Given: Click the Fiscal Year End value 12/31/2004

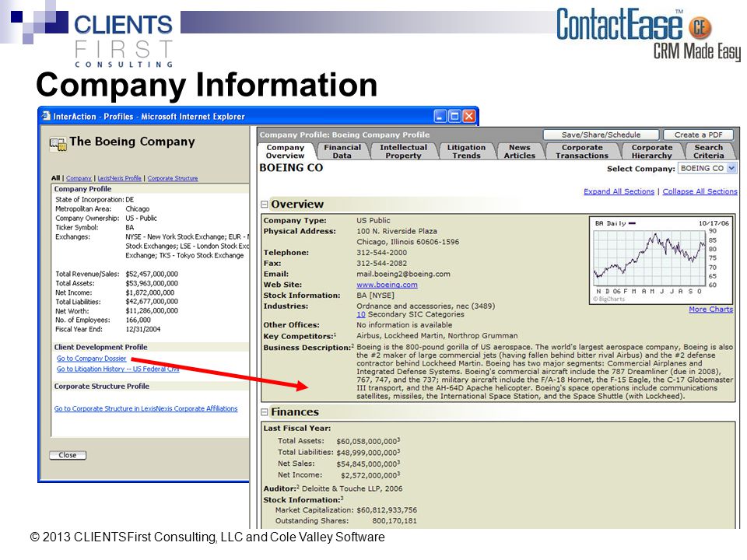Looking at the screenshot, I should tap(143, 329).
